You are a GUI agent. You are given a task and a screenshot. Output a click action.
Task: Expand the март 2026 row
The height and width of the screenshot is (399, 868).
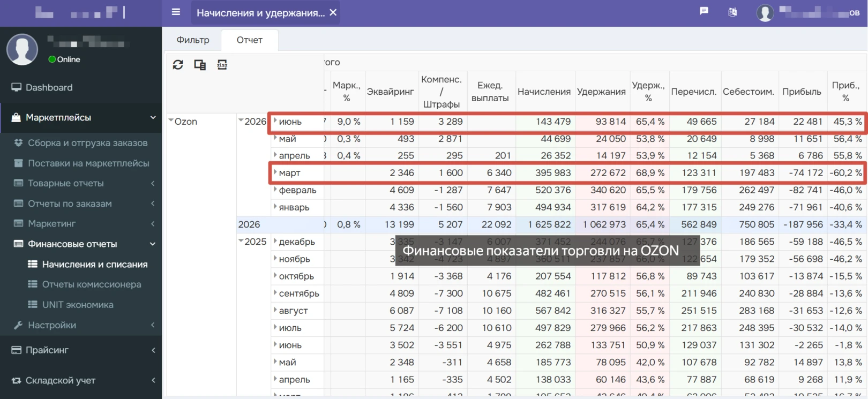point(275,172)
